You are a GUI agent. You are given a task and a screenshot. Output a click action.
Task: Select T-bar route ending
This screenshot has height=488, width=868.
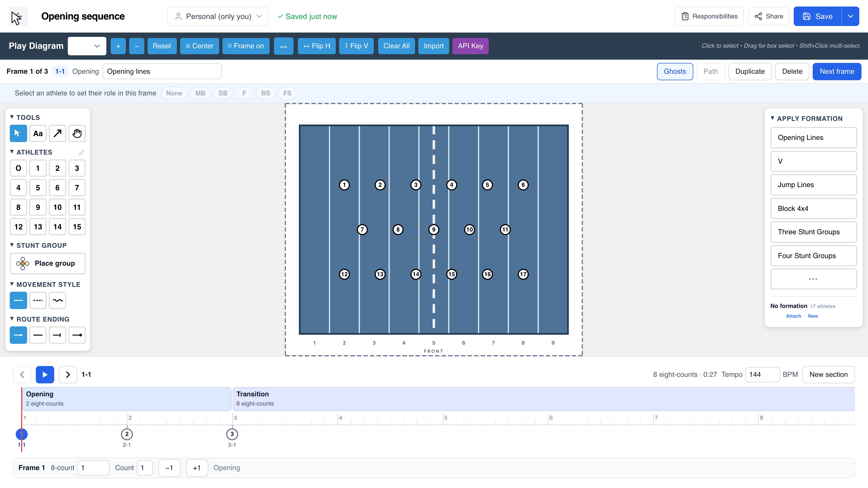57,335
